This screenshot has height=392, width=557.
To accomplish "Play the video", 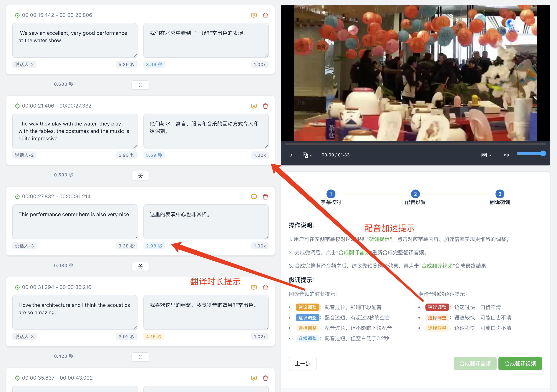I will pyautogui.click(x=291, y=155).
